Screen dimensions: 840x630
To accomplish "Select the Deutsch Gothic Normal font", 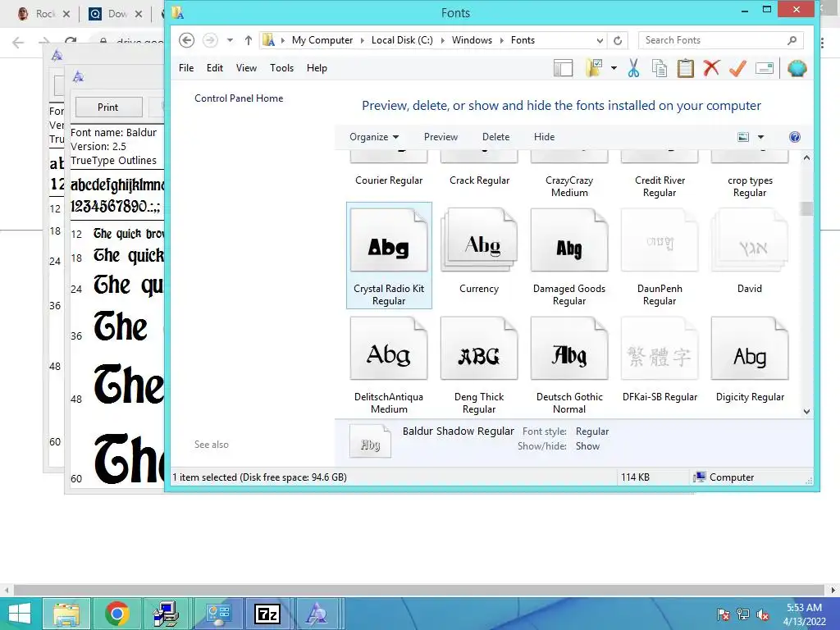I will coord(569,364).
